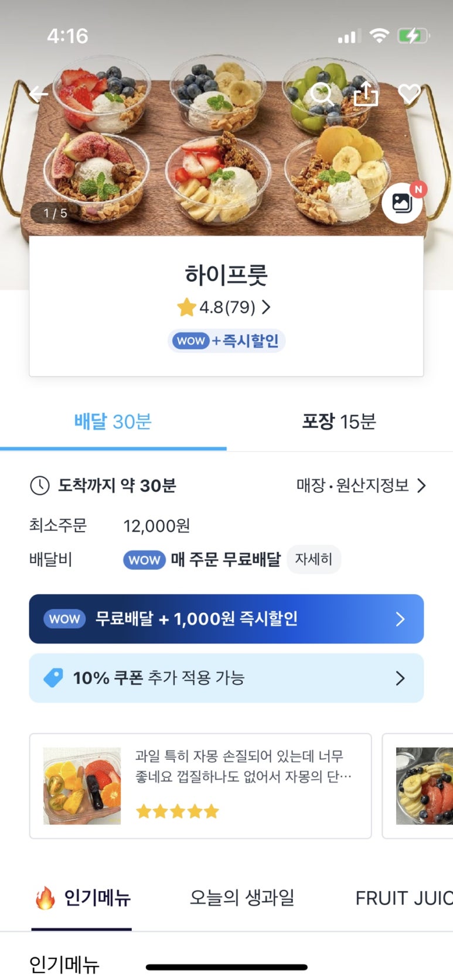Tap the 자세히 delivery fee button

(314, 559)
